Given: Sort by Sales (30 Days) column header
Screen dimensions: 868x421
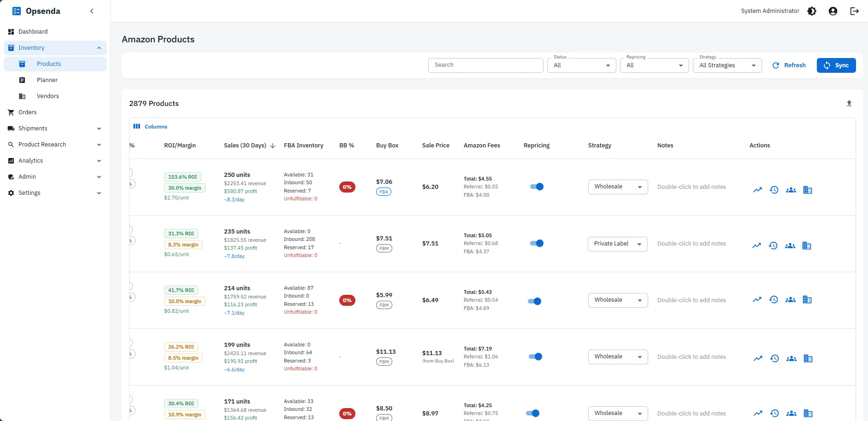Looking at the screenshot, I should click(x=249, y=146).
